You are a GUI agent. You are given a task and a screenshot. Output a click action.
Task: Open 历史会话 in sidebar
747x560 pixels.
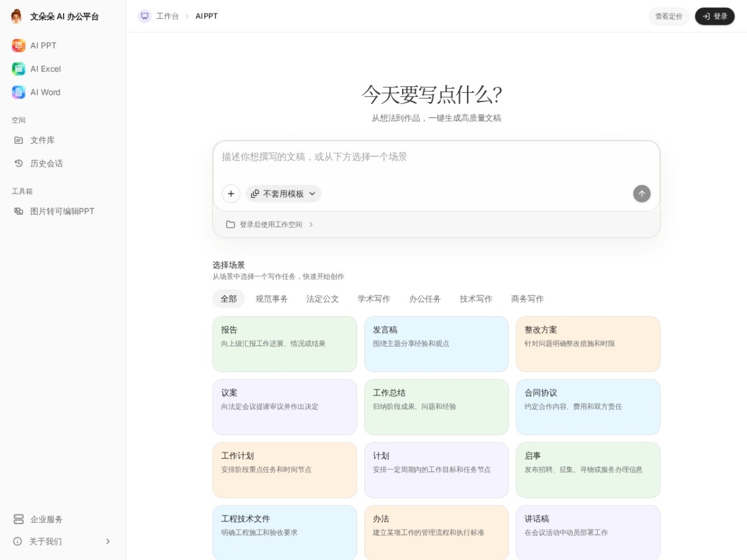tap(47, 163)
